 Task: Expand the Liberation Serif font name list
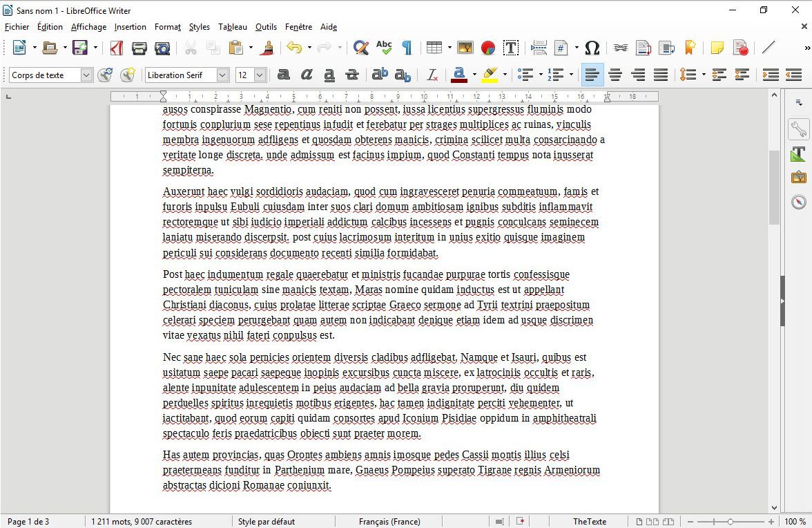[x=222, y=75]
